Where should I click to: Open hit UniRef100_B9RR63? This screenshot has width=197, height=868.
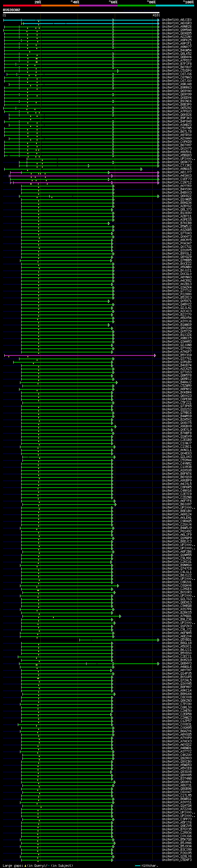pos(177,88)
